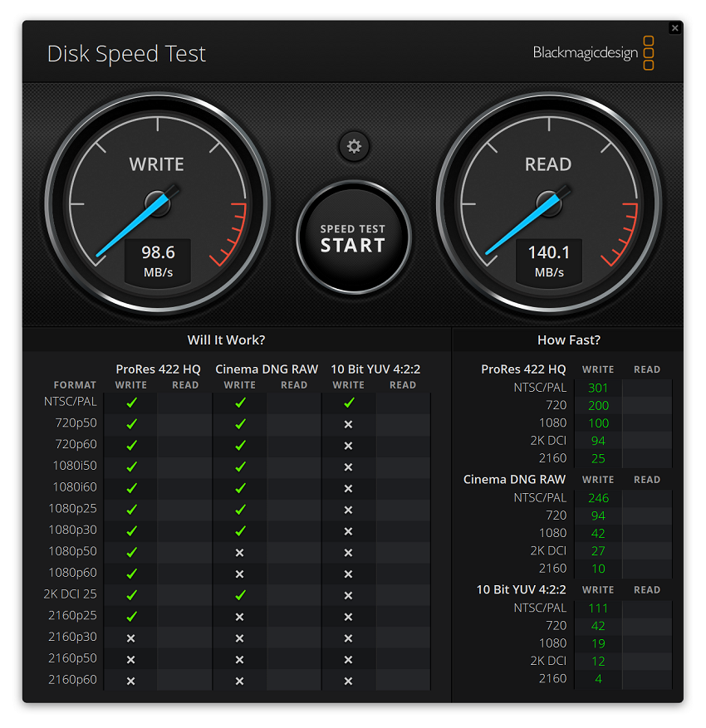Click ProRes 422 HQ cross for 2160p30

[131, 638]
